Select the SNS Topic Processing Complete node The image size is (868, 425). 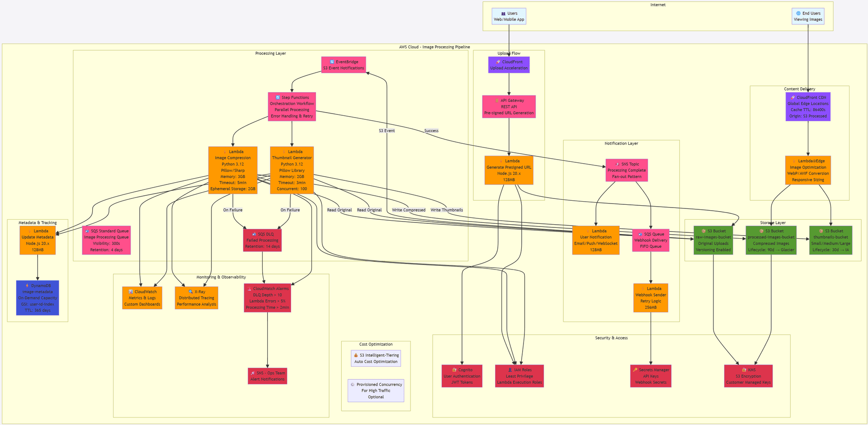point(627,170)
